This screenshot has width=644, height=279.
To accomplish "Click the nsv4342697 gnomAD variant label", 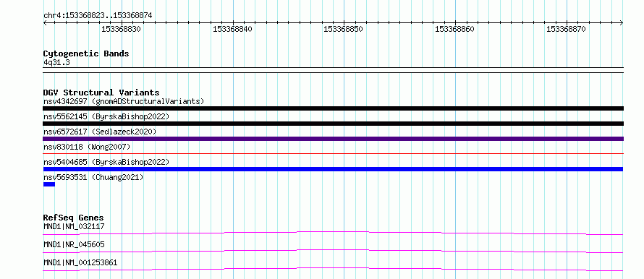I will click(x=124, y=101).
